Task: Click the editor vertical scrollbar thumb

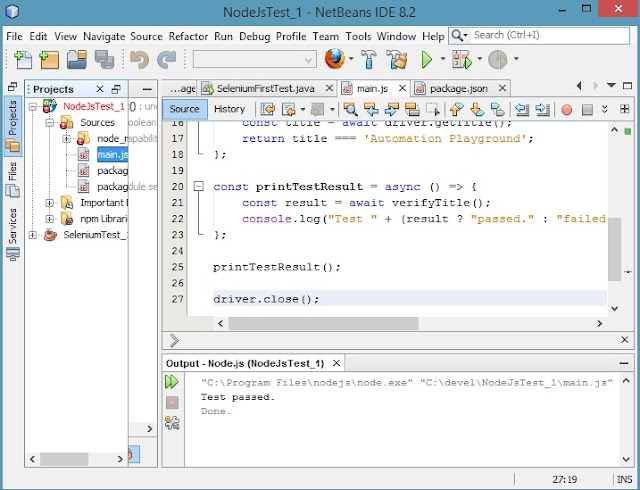Action: click(614, 249)
